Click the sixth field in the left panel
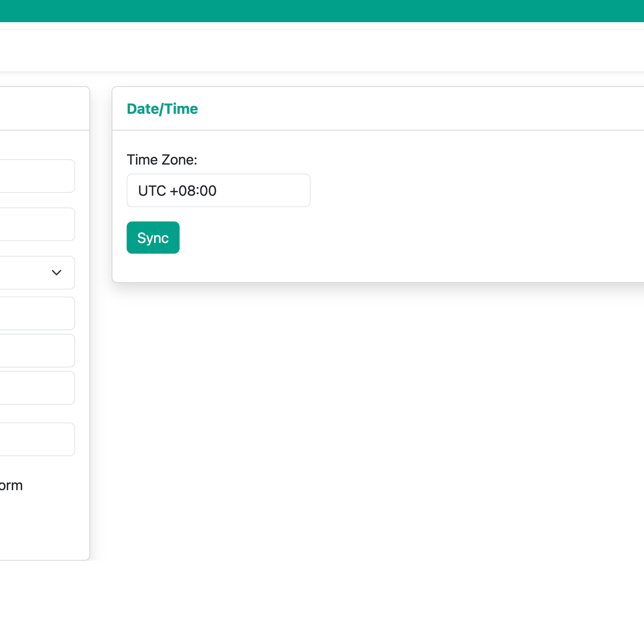The width and height of the screenshot is (644, 644). pyautogui.click(x=37, y=388)
